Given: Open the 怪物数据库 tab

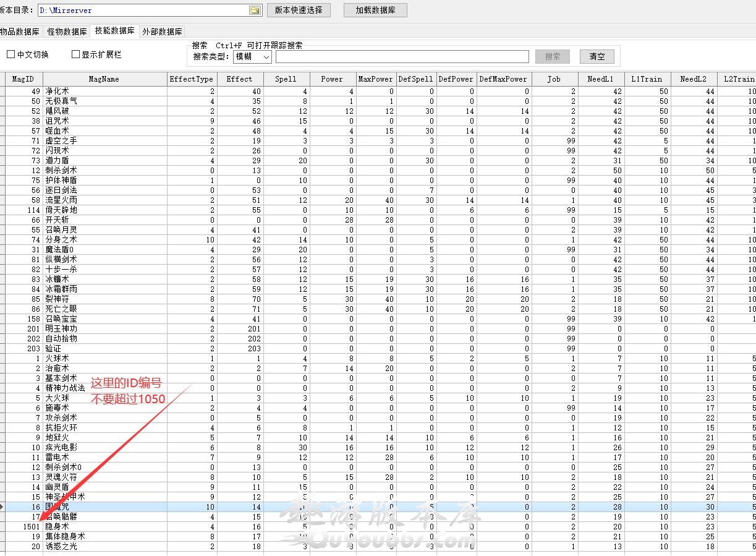Looking at the screenshot, I should (67, 32).
